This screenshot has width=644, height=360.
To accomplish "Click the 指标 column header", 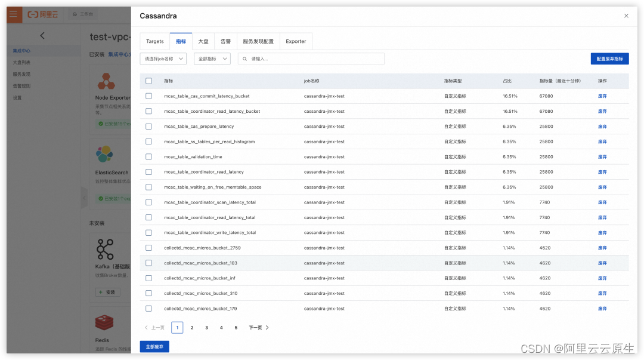I will pos(168,81).
